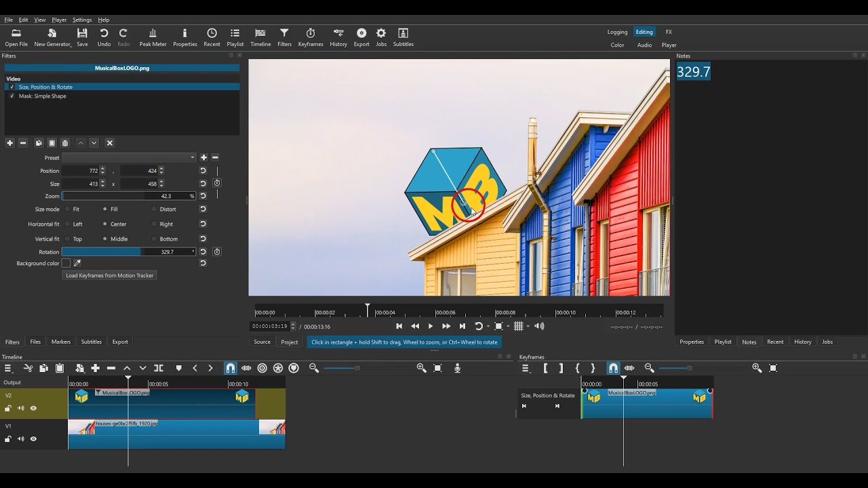Adjust the Zoom slider
Screen dimensions: 868x488
click(129, 196)
